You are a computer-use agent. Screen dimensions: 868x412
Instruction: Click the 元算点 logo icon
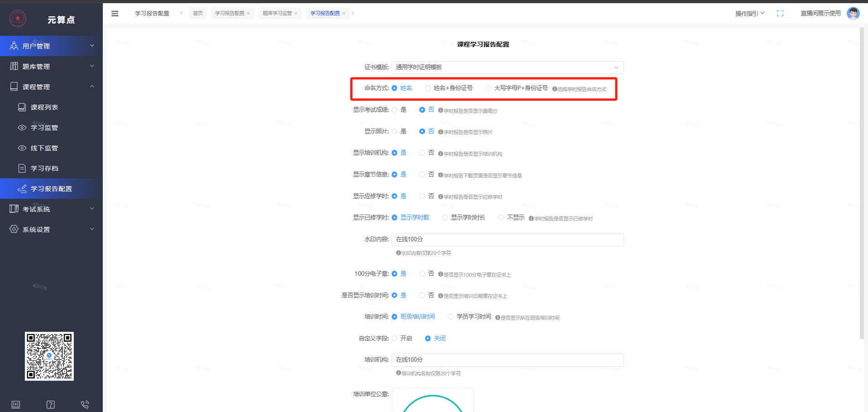18,19
